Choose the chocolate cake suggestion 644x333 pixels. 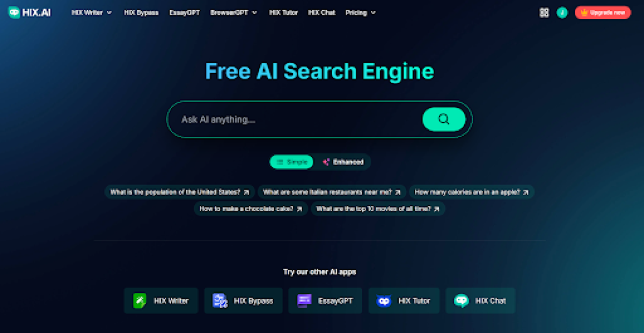pyautogui.click(x=251, y=209)
